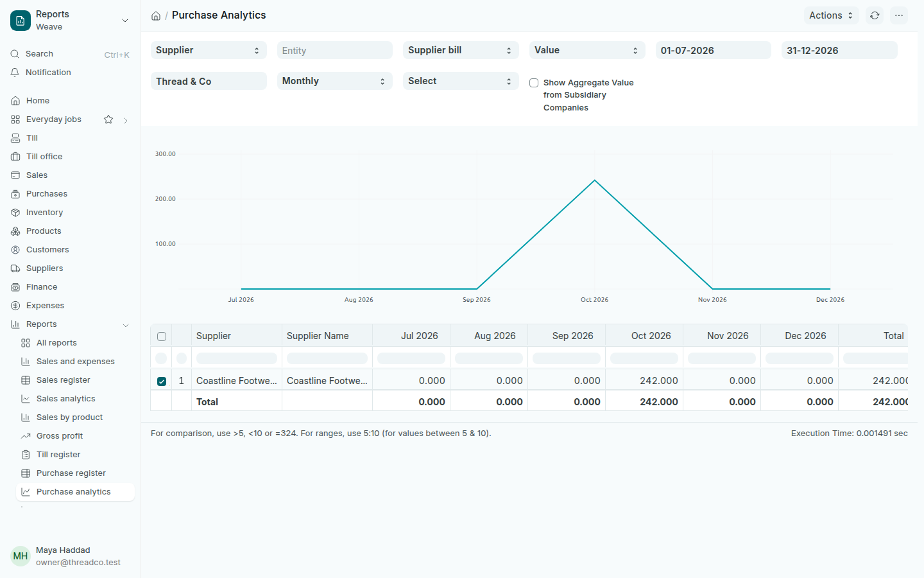Edit the start date field 01-07-2026
This screenshot has width=924, height=578.
(x=714, y=50)
